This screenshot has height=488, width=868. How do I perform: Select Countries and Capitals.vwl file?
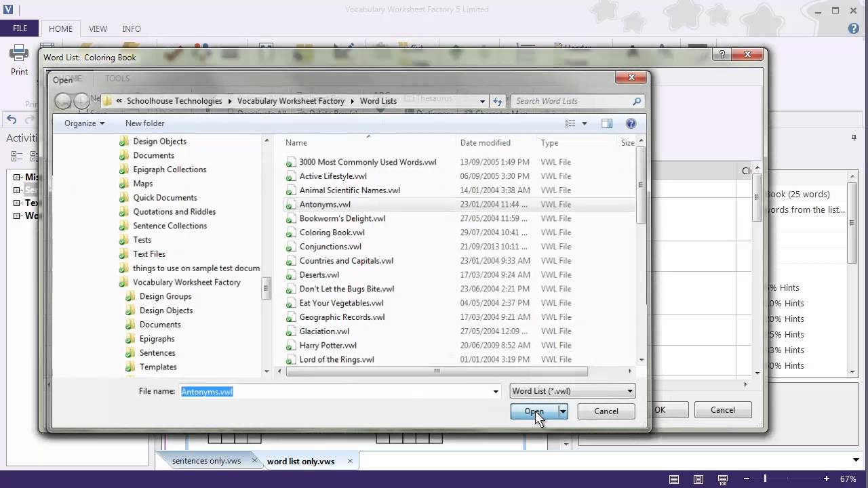[346, 261]
